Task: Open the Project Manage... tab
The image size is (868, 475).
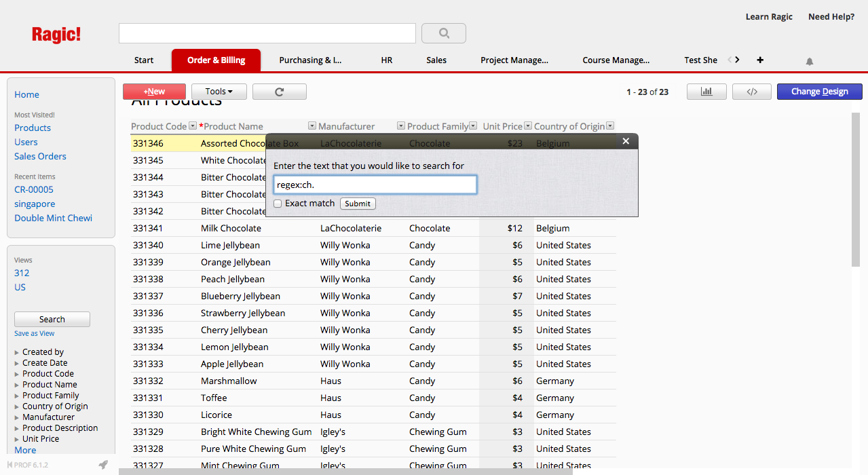Action: click(x=514, y=60)
